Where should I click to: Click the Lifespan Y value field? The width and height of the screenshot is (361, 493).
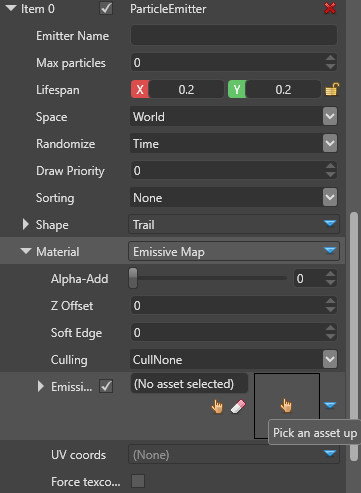point(283,89)
